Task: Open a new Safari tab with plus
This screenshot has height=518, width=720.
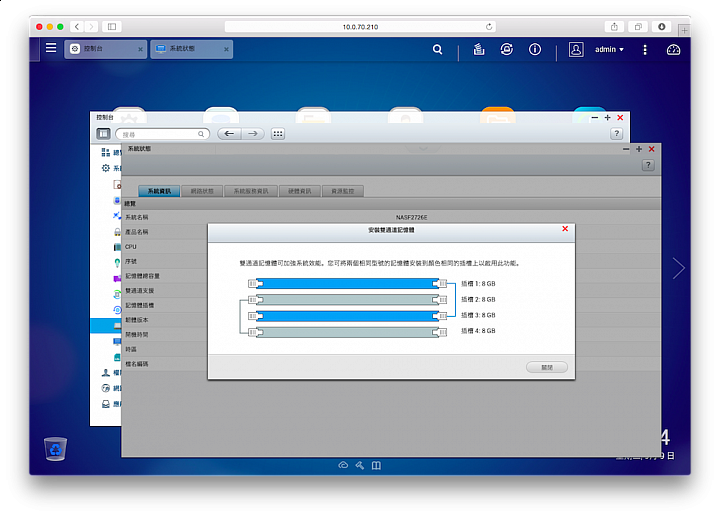Action: [x=684, y=30]
